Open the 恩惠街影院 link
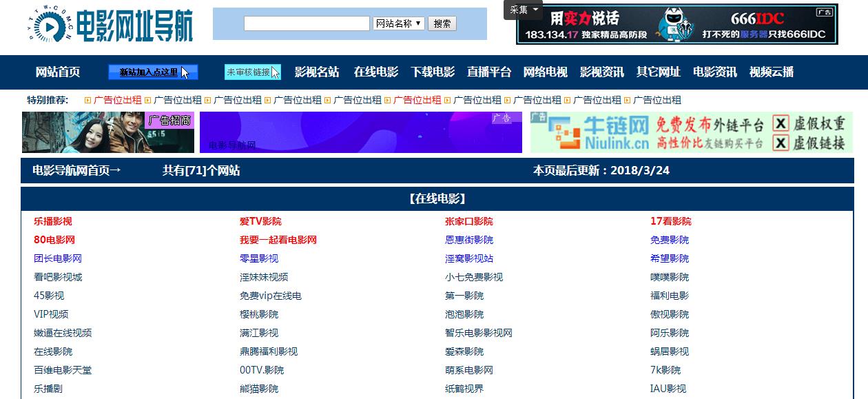Viewport: 868px width, 399px height. [x=469, y=240]
